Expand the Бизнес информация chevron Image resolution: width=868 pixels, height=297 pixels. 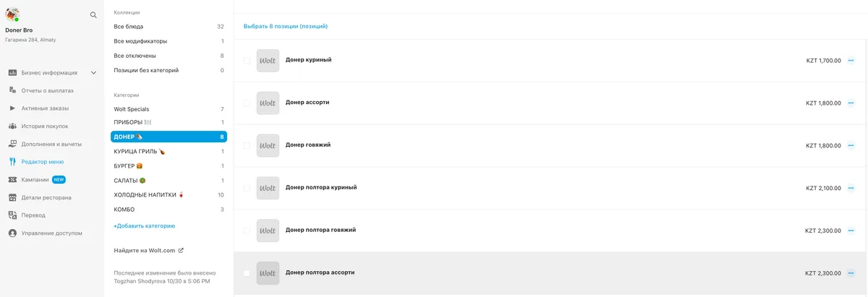(x=93, y=73)
